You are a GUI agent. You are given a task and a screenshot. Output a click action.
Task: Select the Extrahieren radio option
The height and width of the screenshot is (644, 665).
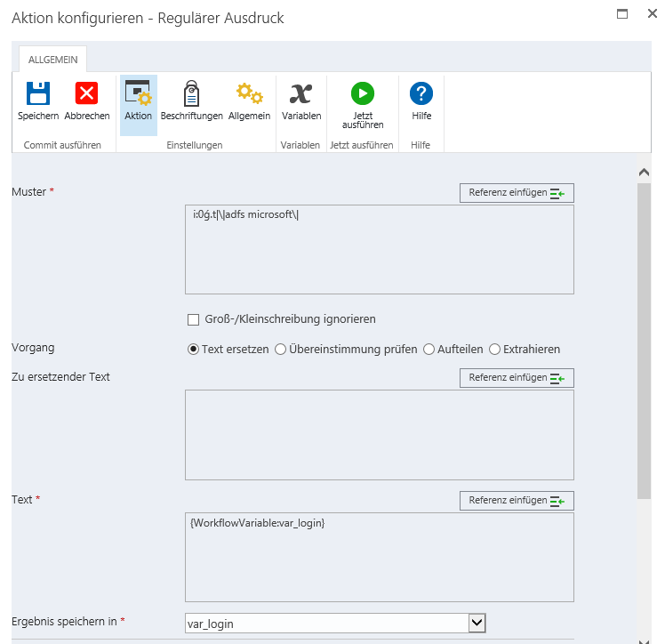(494, 350)
